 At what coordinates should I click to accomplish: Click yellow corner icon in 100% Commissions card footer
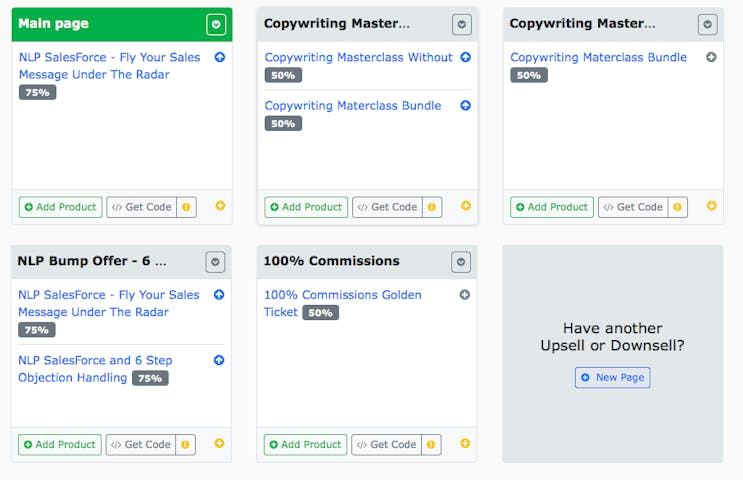[x=465, y=443]
